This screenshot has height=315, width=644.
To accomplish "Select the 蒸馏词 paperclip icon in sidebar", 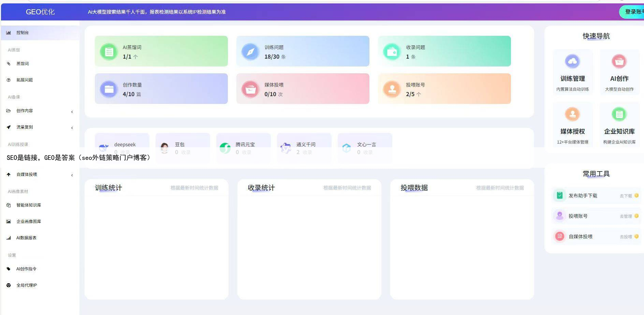I will [9, 63].
